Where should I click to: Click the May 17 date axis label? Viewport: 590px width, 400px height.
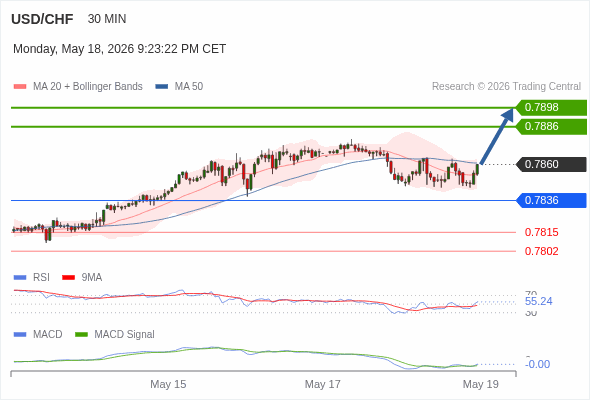click(322, 384)
